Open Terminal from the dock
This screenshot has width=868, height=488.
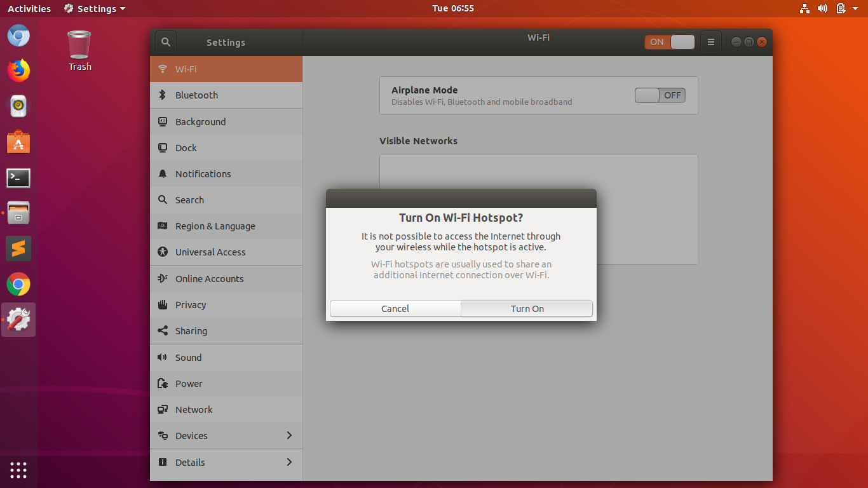18,178
